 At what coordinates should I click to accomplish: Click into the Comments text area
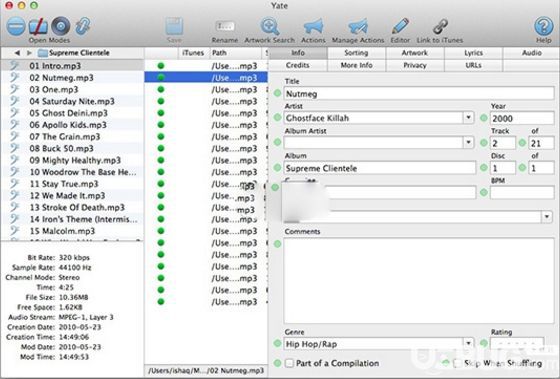419,280
